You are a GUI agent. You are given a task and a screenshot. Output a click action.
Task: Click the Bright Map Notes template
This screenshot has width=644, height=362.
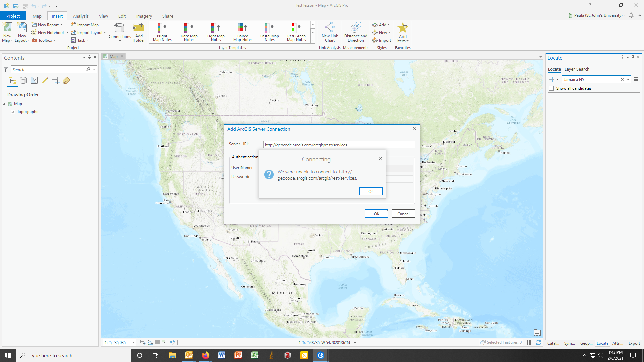point(162,32)
